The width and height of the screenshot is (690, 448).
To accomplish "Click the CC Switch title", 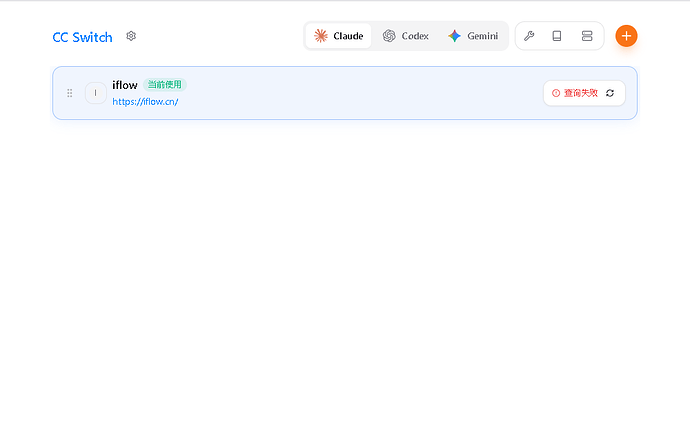I will (82, 37).
